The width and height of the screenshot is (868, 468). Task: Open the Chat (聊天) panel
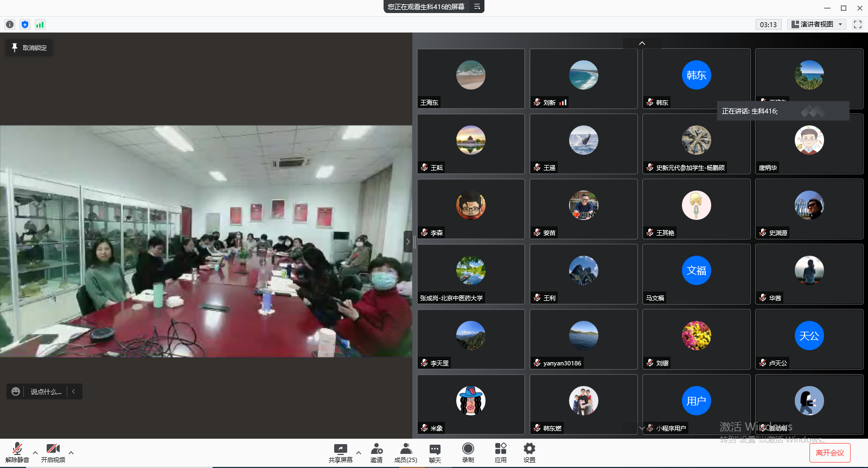click(x=435, y=452)
